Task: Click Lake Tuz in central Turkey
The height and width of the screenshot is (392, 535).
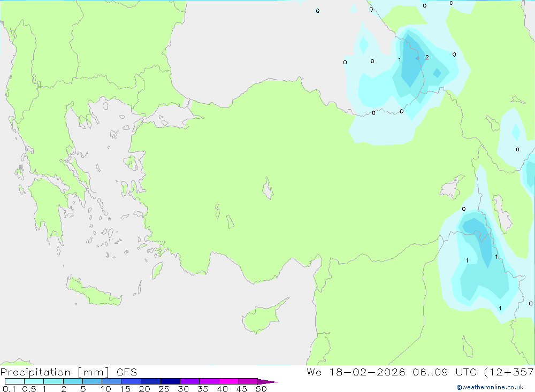Action: (x=267, y=189)
